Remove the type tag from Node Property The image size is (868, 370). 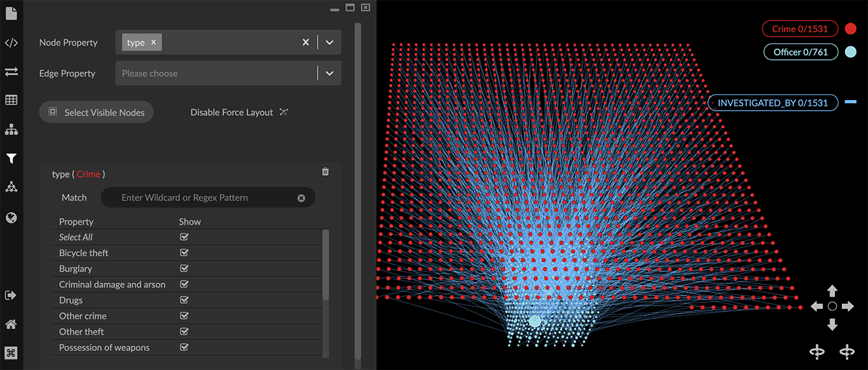click(154, 42)
